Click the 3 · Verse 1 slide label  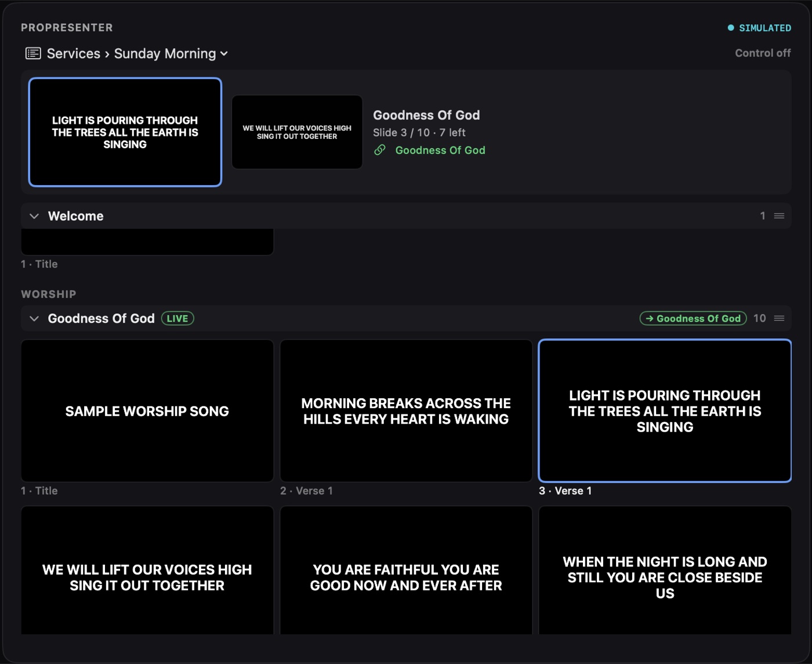pos(565,491)
